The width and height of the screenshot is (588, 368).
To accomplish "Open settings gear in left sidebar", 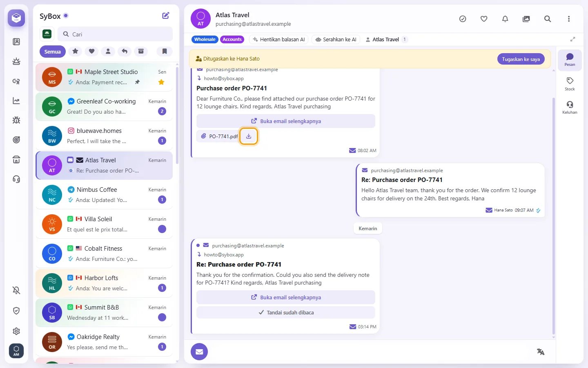I will 16,331.
